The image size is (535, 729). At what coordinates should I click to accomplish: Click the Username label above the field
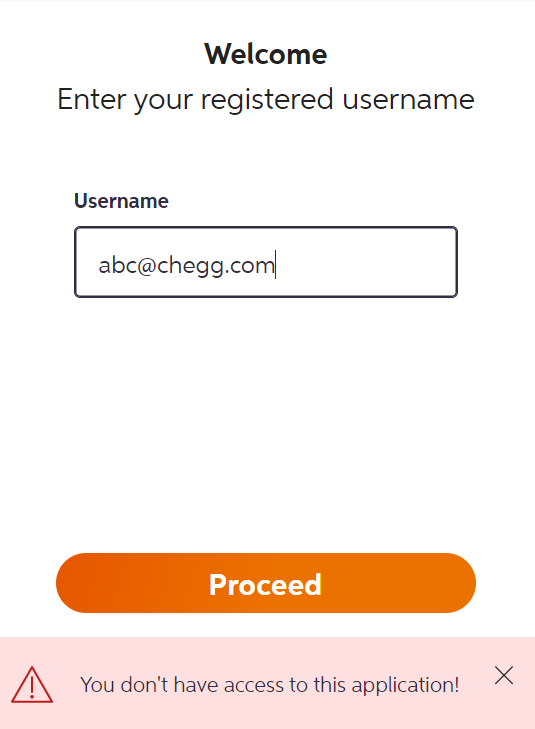click(x=121, y=201)
